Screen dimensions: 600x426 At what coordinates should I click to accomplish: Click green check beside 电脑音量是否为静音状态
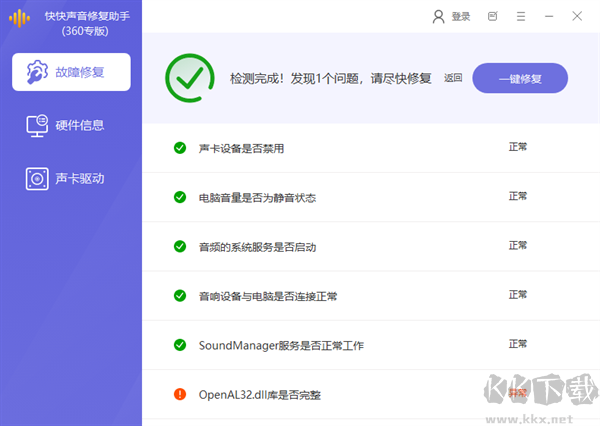tap(180, 197)
